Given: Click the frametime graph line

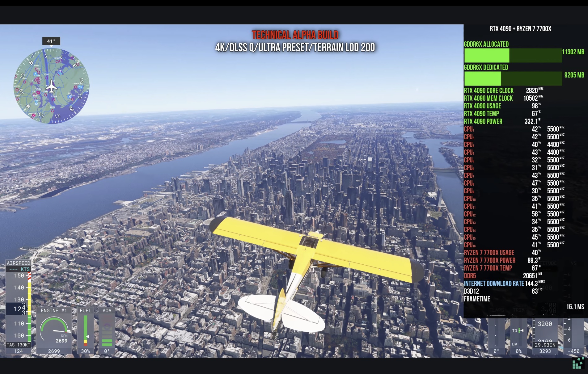Looking at the screenshot, I should pos(513,315).
